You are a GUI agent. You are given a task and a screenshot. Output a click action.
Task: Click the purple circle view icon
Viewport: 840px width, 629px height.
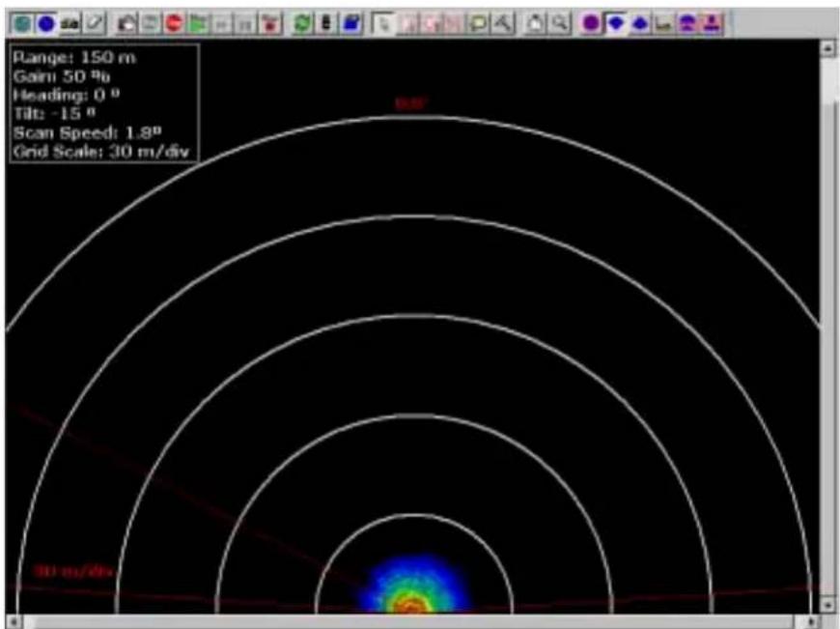592,23
